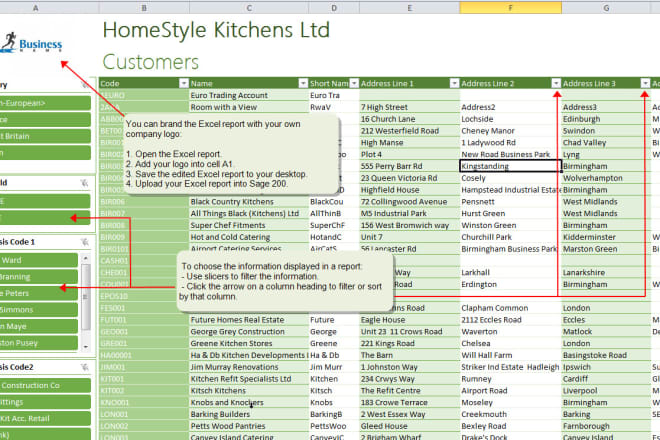Select the Kingstanding cell
This screenshot has width=660, height=440.
[x=511, y=166]
